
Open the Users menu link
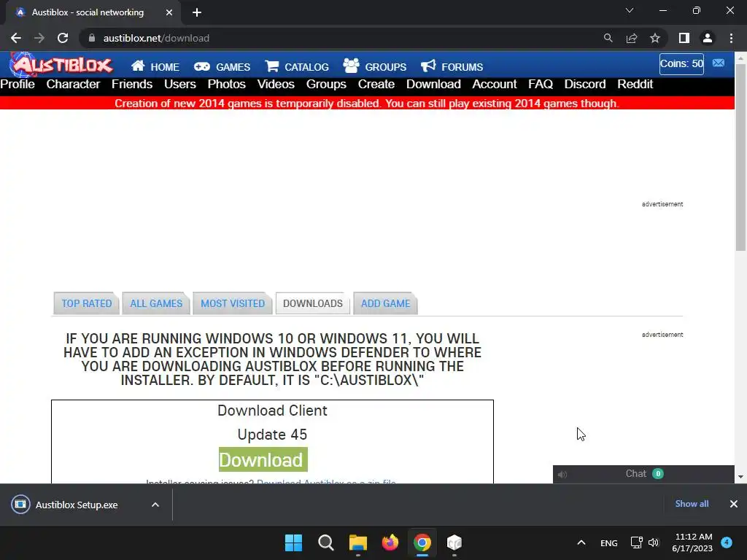(180, 85)
